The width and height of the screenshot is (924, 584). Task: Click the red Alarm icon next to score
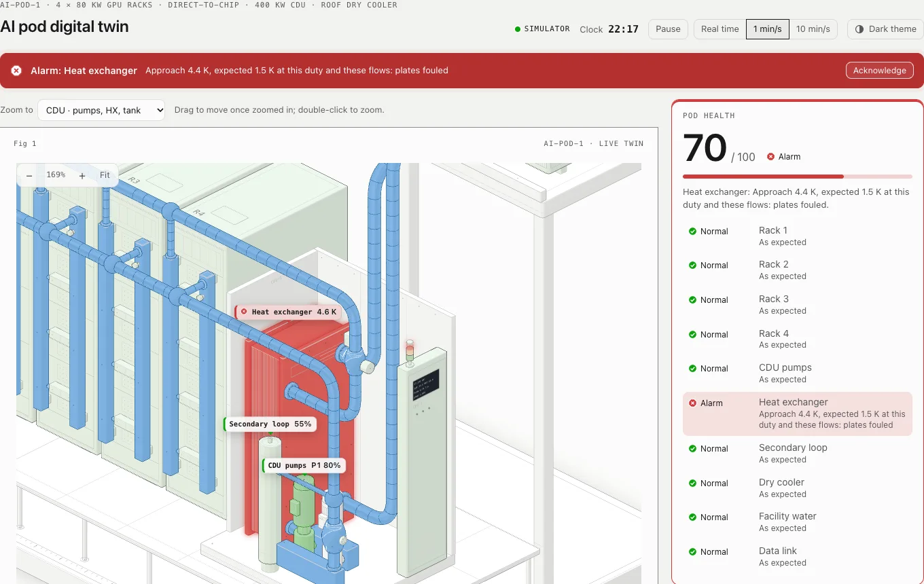(770, 157)
